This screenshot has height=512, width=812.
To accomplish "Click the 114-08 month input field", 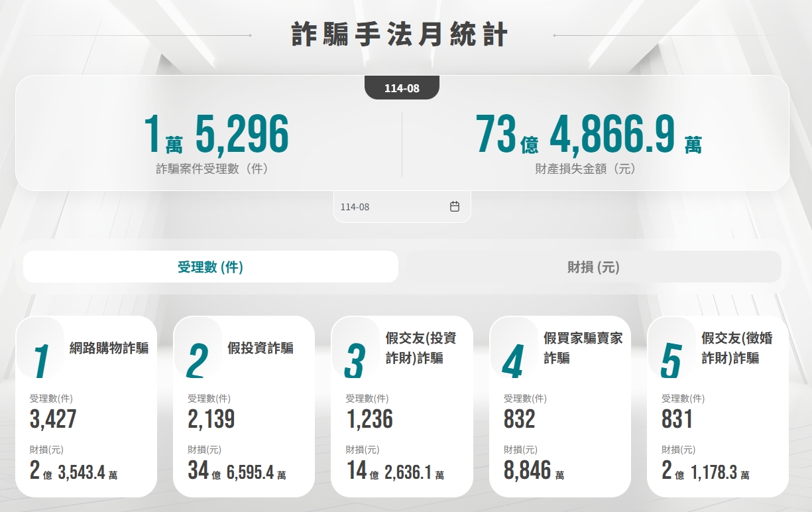I will click(402, 207).
